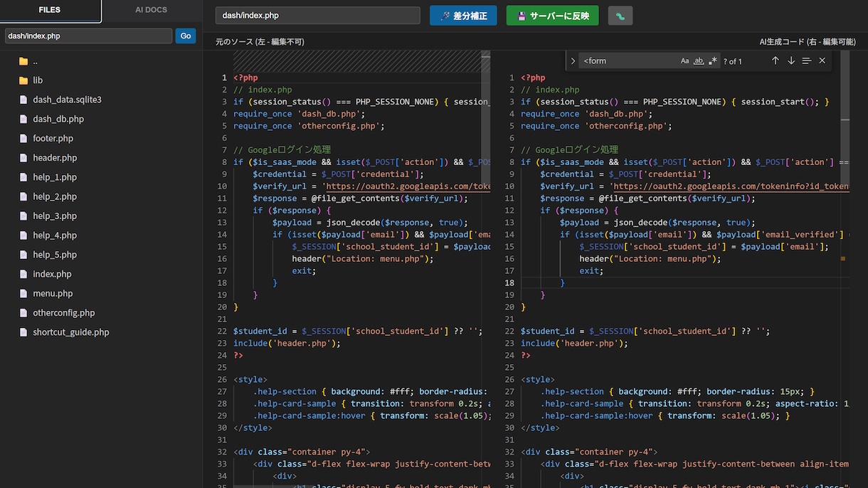Enable find in selection in find widget
The width and height of the screenshot is (868, 488).
(807, 61)
